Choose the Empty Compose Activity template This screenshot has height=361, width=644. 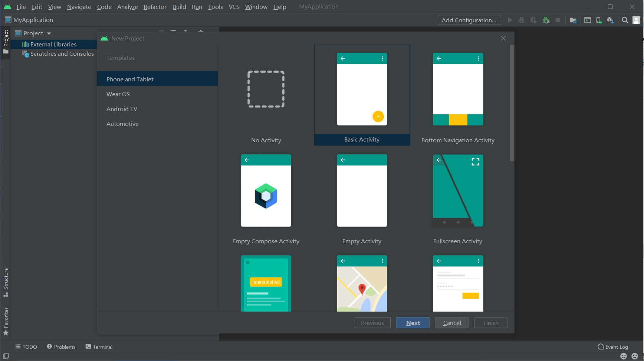(266, 197)
